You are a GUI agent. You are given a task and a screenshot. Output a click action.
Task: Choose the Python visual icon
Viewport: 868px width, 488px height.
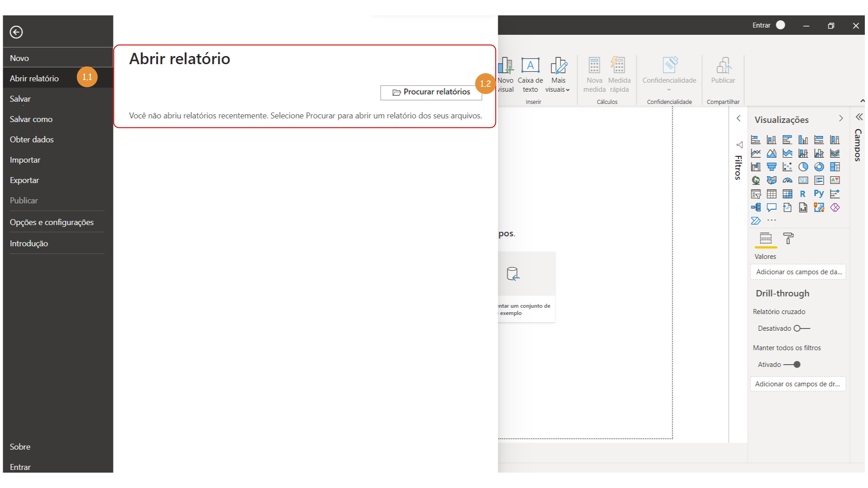[x=819, y=193]
